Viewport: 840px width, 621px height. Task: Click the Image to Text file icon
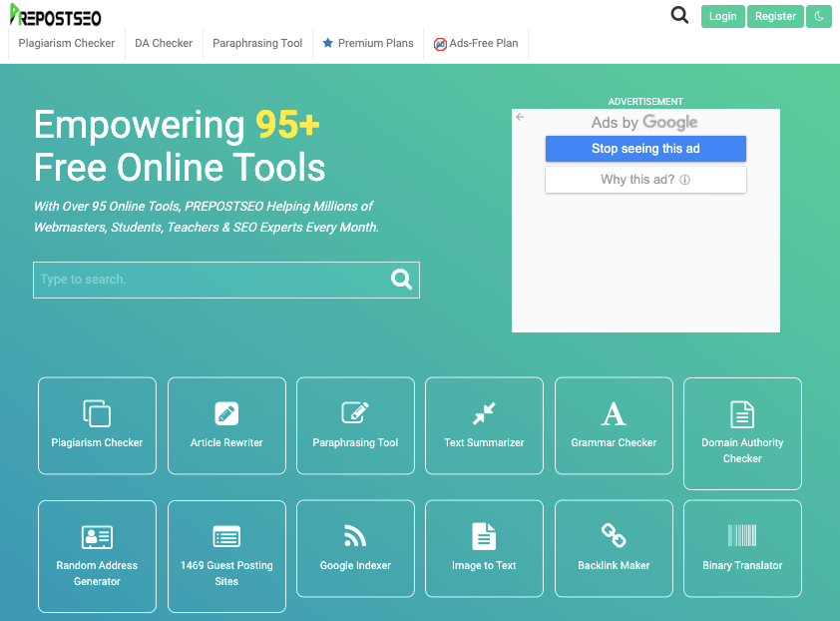(x=484, y=536)
